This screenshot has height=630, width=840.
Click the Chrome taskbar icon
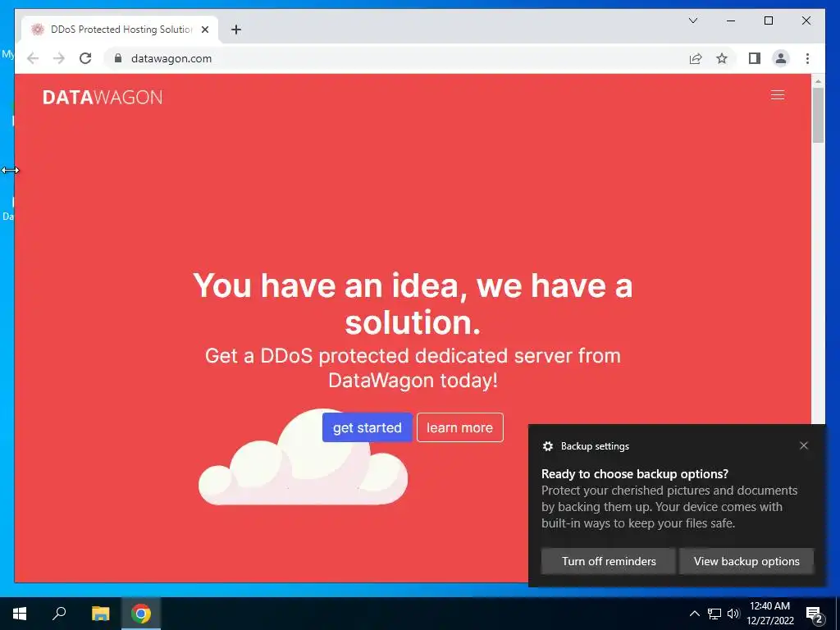(141, 614)
